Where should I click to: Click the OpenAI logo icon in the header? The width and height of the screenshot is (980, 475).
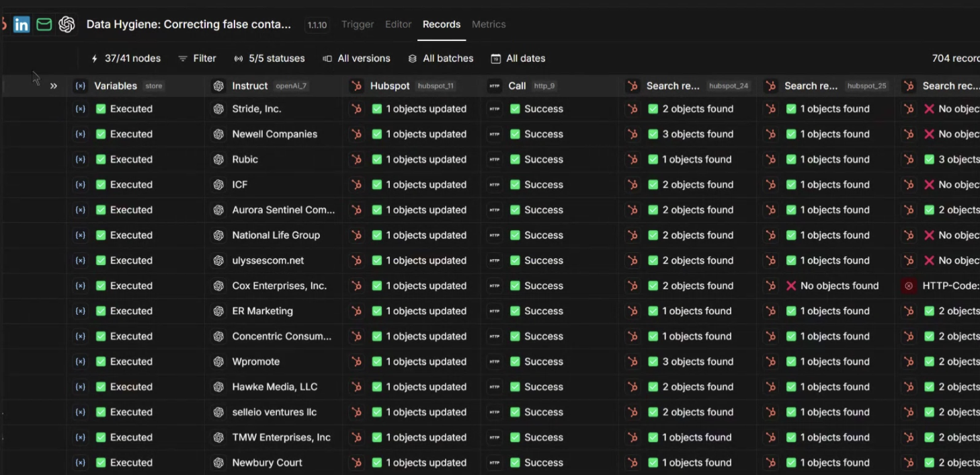pyautogui.click(x=67, y=25)
